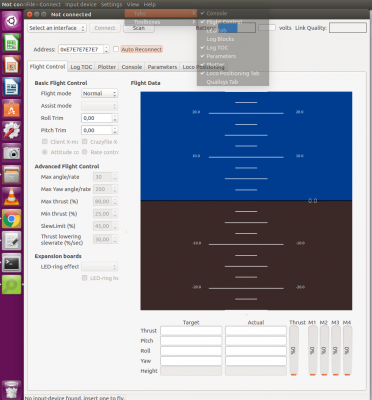The height and width of the screenshot is (400, 372).
Task: Click the Max thrust (%) spinbox
Action: [105, 201]
